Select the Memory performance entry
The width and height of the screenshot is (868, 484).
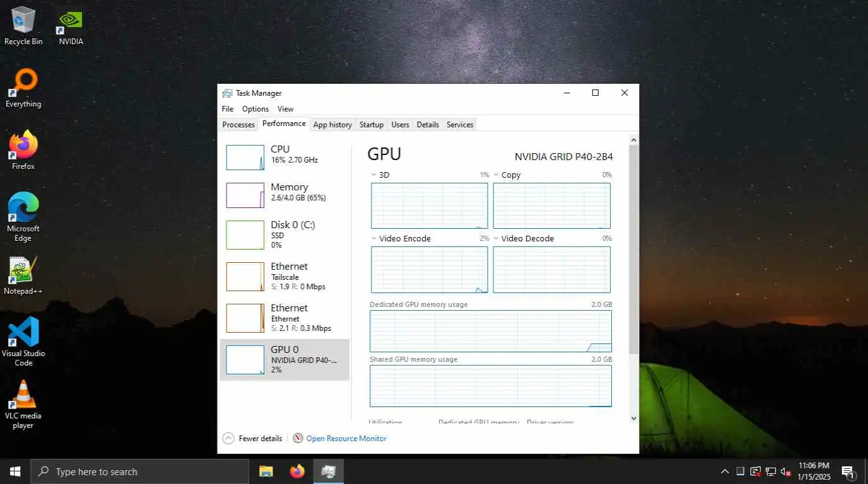click(284, 195)
